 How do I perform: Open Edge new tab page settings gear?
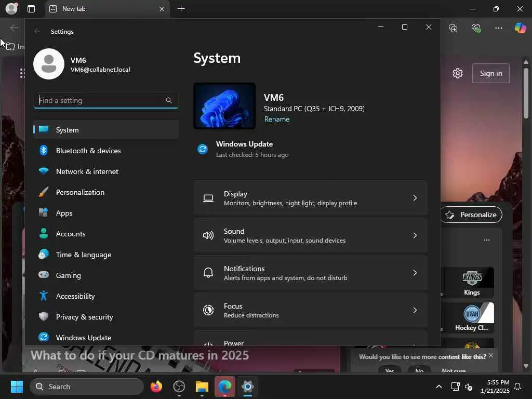458,73
